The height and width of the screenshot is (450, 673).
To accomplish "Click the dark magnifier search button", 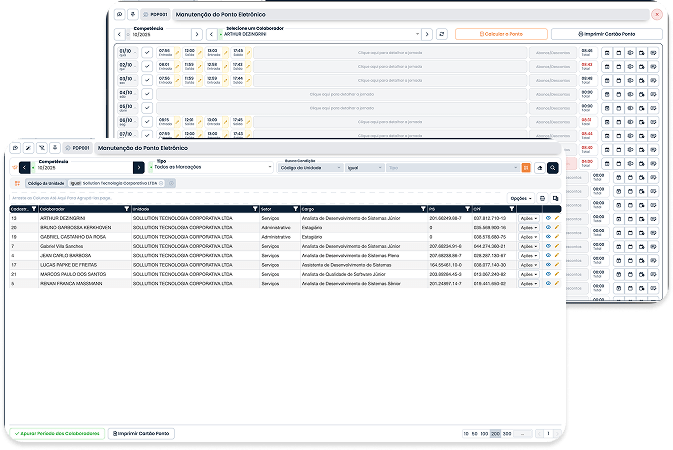I will pos(554,168).
